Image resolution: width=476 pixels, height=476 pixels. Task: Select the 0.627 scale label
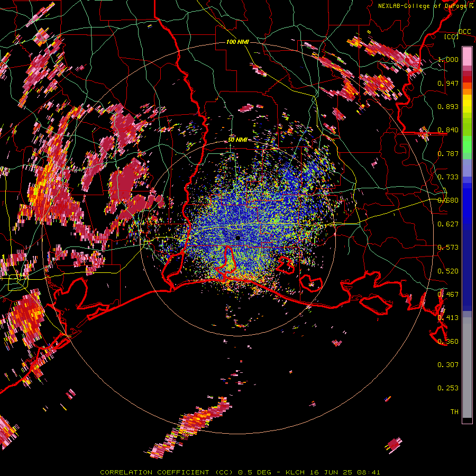(448, 224)
